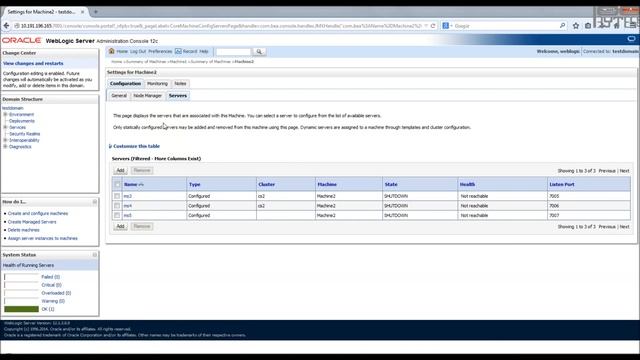Click Assign server instances to machines link

(43, 238)
